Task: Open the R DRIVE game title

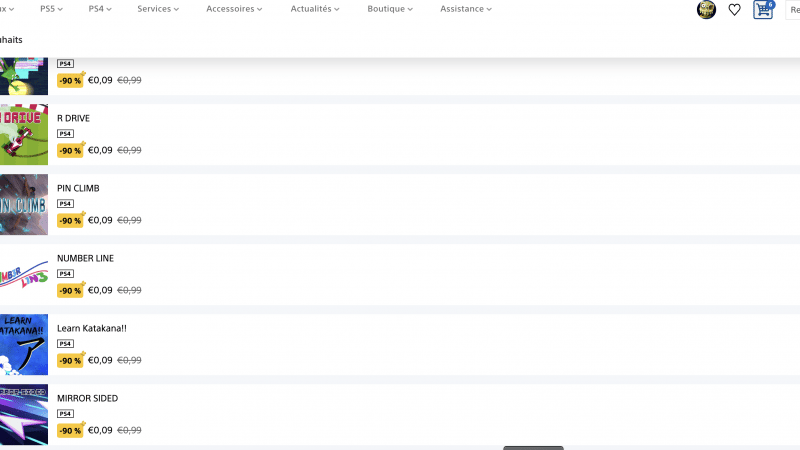Action: [x=73, y=118]
